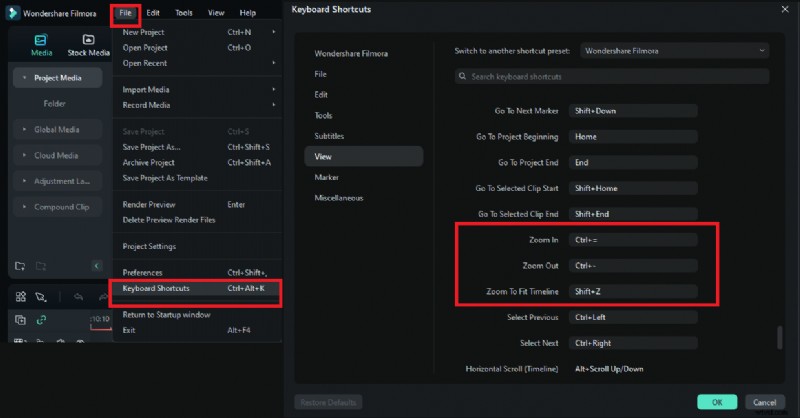The height and width of the screenshot is (418, 800).
Task: Open Preferences from File menu
Action: tap(196, 273)
